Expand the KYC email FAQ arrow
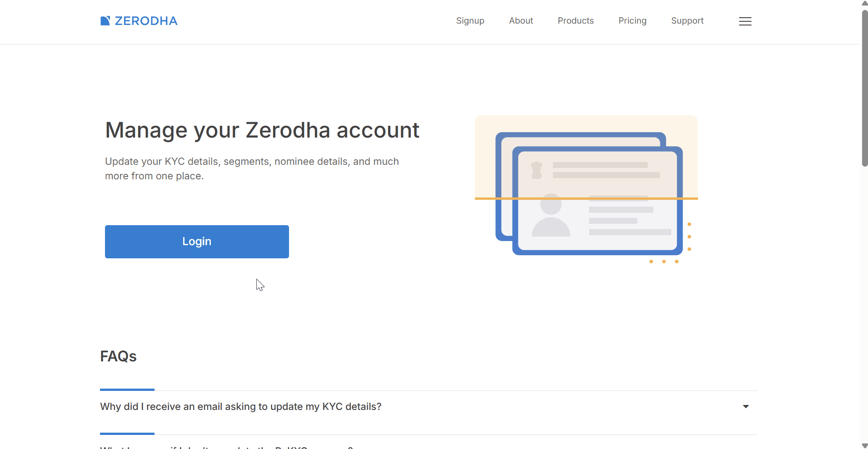The height and width of the screenshot is (449, 868). (x=746, y=407)
